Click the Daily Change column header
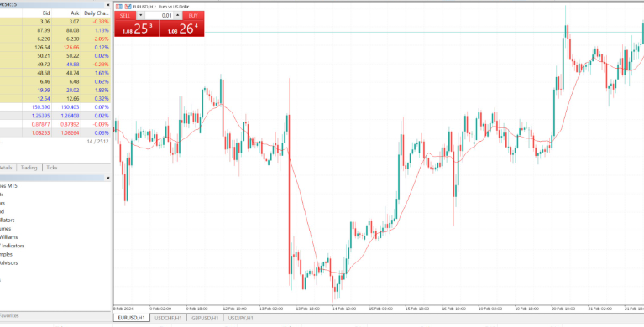This screenshot has width=644, height=327. pos(96,13)
